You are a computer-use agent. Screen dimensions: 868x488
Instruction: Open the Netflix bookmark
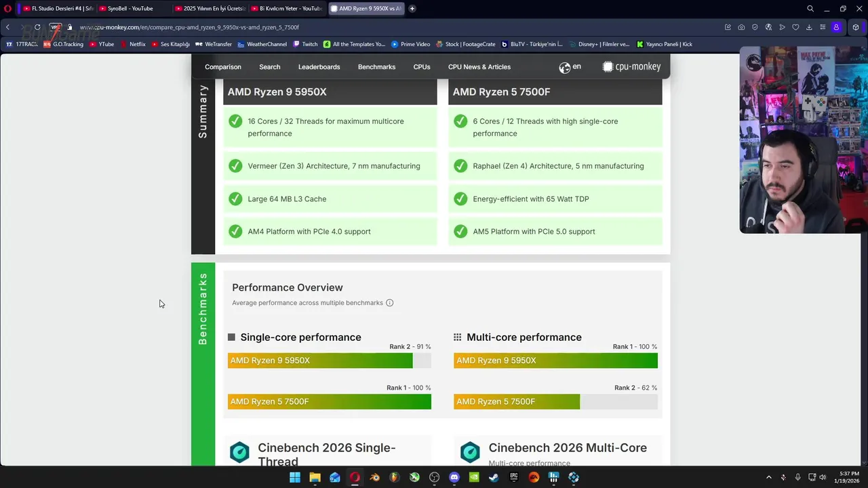click(x=133, y=44)
